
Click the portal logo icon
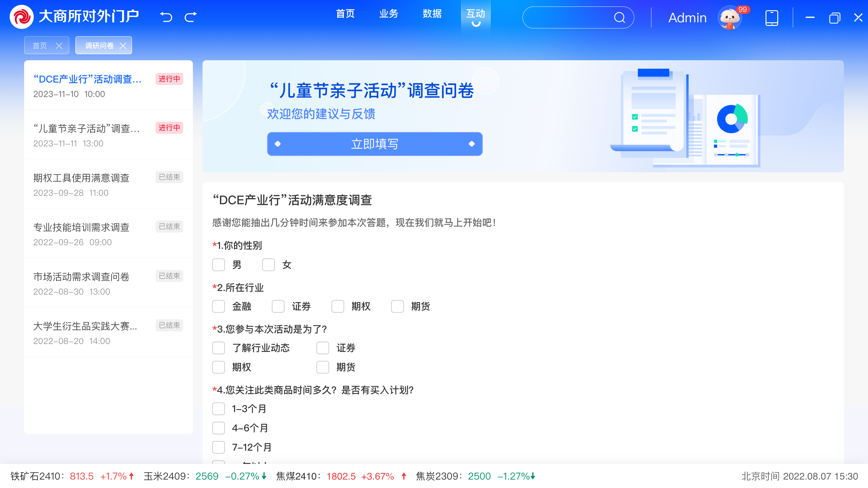click(22, 17)
